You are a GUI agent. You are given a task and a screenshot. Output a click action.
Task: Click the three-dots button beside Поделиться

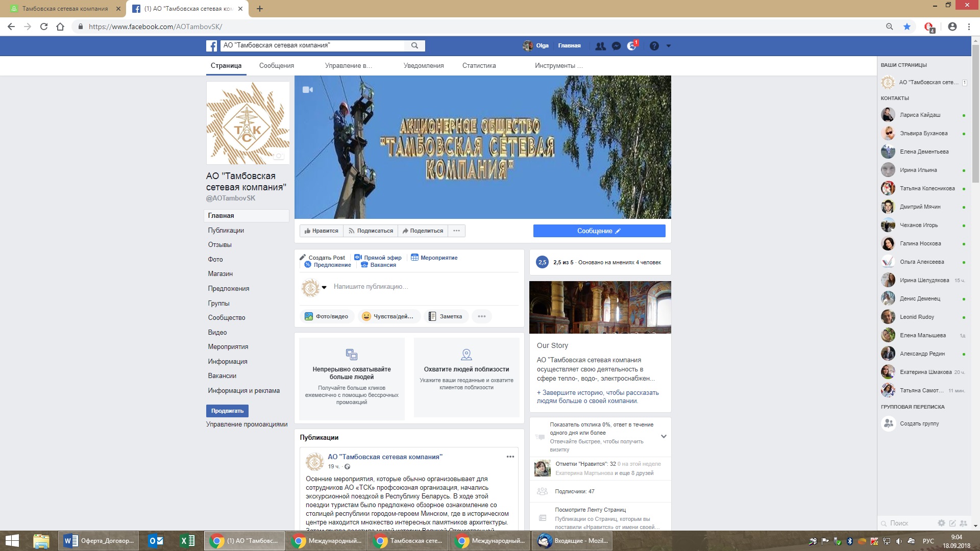pyautogui.click(x=456, y=231)
